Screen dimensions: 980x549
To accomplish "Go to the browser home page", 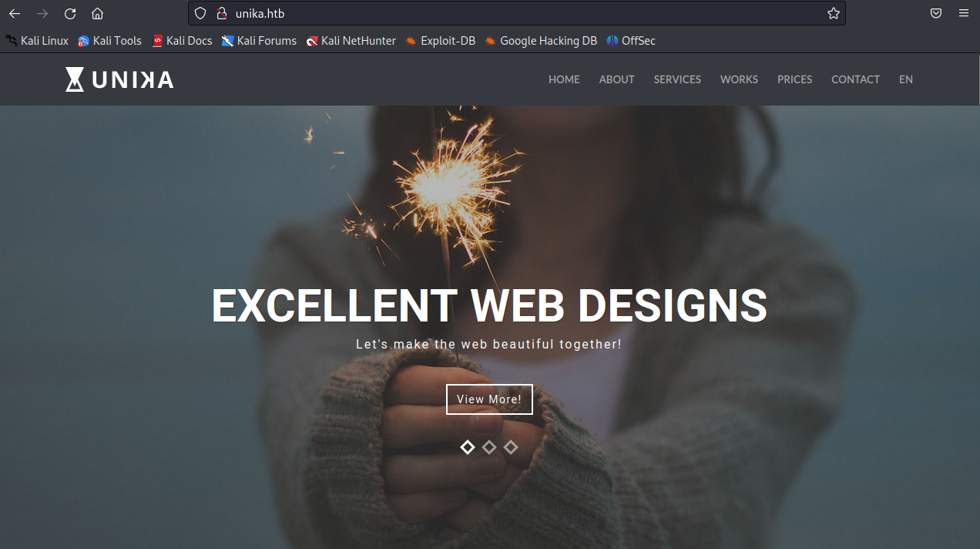I will tap(97, 13).
